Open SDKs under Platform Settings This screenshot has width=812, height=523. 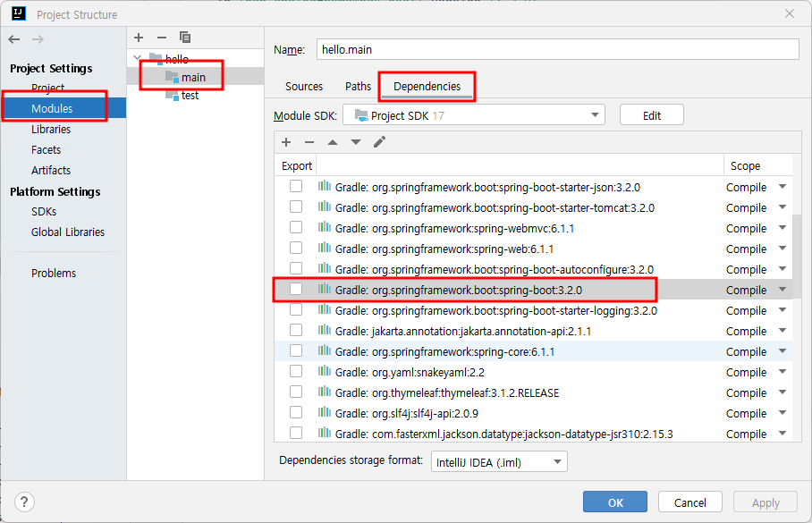click(44, 212)
